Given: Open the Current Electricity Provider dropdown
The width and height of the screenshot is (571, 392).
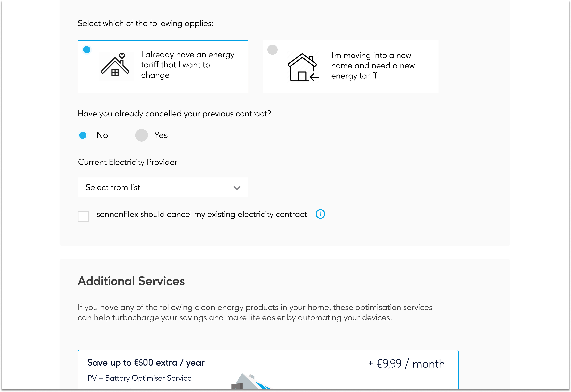Looking at the screenshot, I should point(163,187).
